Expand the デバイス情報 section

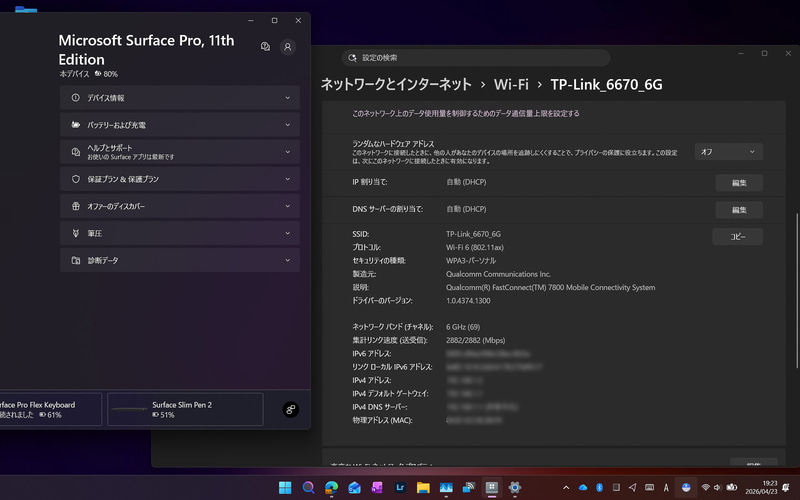[180, 97]
